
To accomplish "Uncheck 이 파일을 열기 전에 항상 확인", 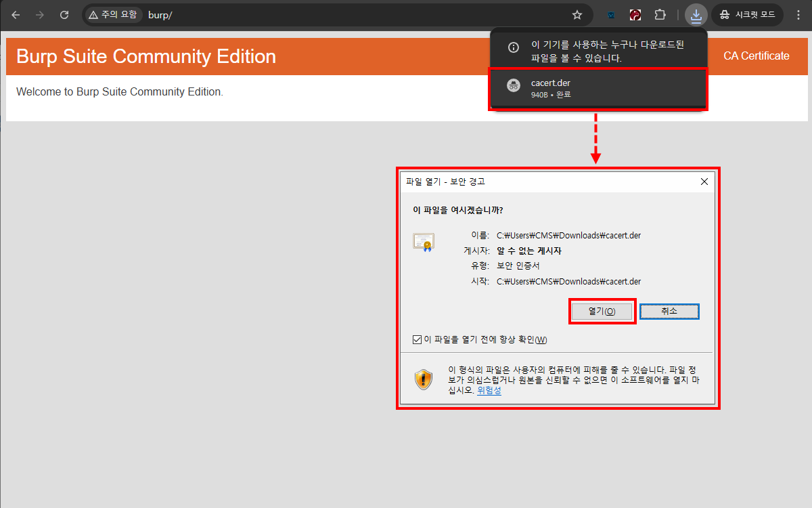I will pyautogui.click(x=417, y=339).
